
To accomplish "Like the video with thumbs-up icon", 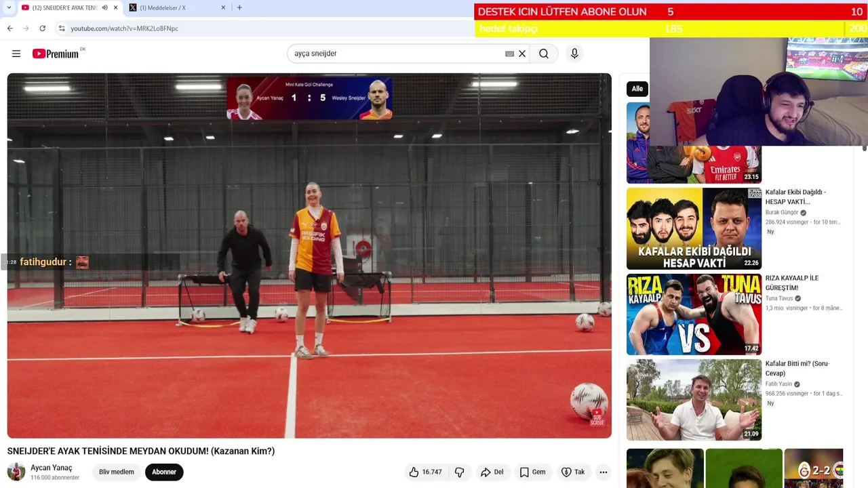I will [425, 472].
